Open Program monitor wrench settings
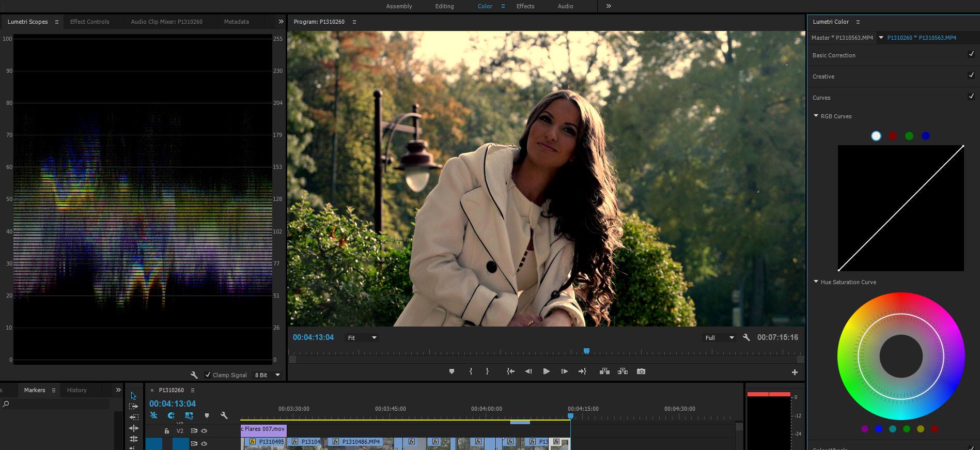 click(x=746, y=337)
